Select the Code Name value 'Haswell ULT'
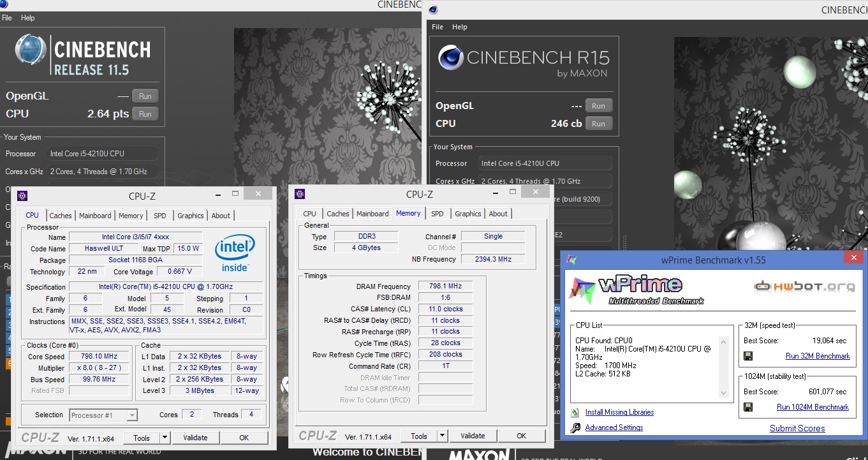 104,249
